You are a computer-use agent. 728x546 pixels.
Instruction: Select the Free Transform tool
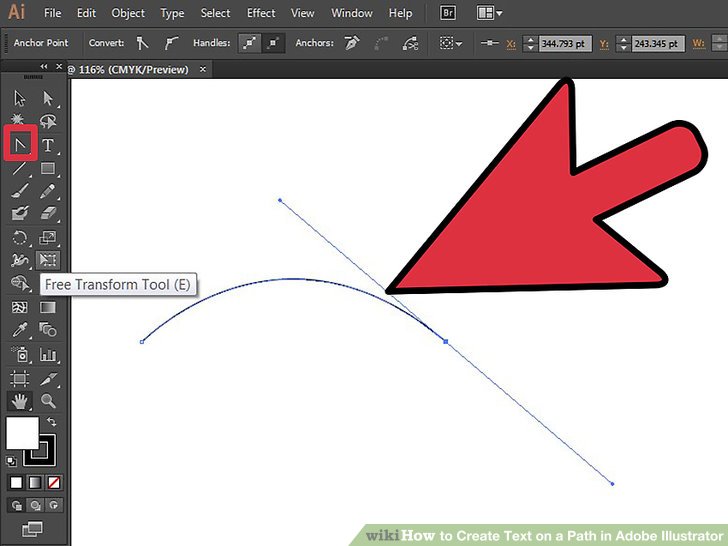tap(47, 260)
